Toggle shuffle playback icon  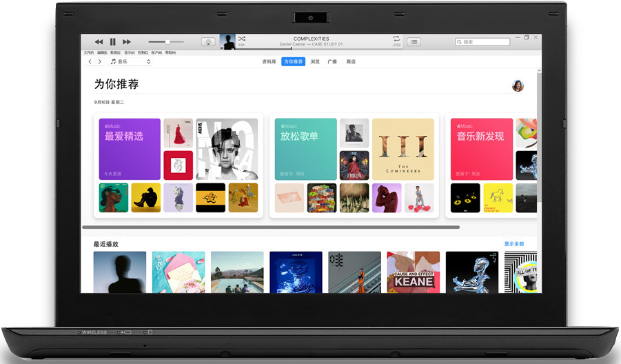242,39
